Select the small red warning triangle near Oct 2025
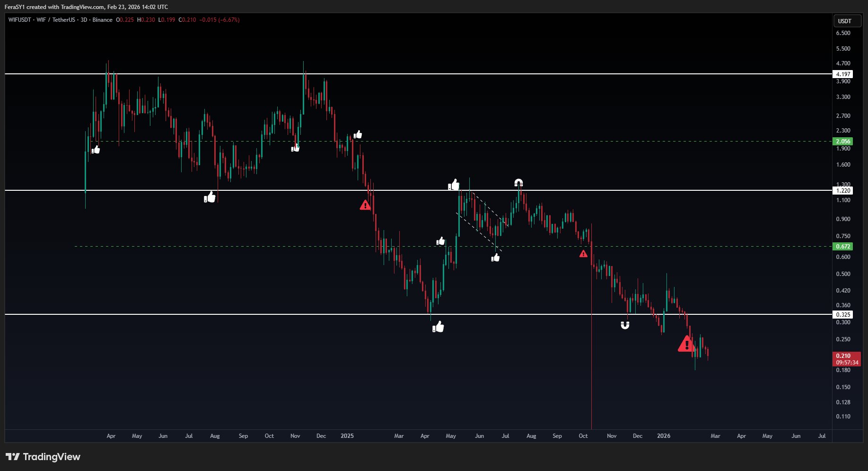 (583, 254)
